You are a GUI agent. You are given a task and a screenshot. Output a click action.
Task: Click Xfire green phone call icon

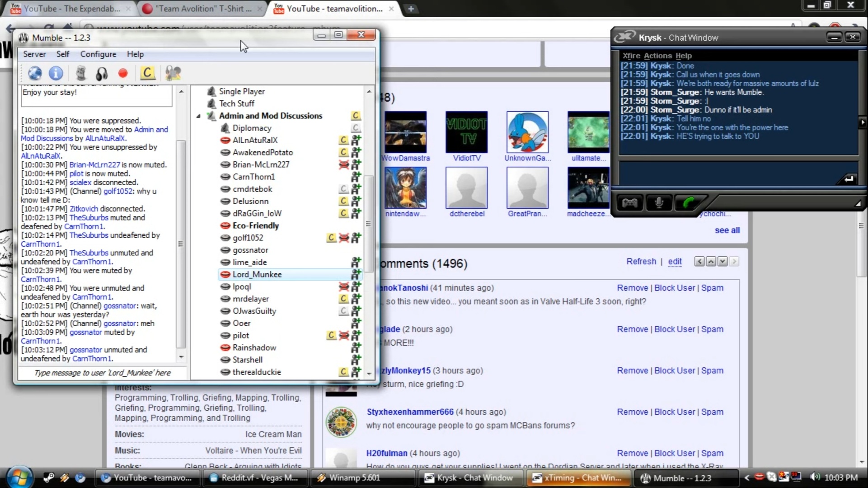click(x=688, y=203)
